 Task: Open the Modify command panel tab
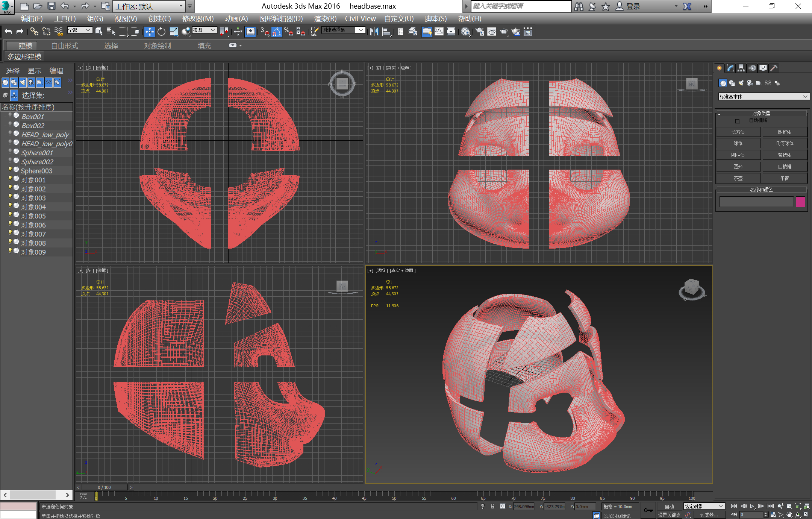click(730, 68)
